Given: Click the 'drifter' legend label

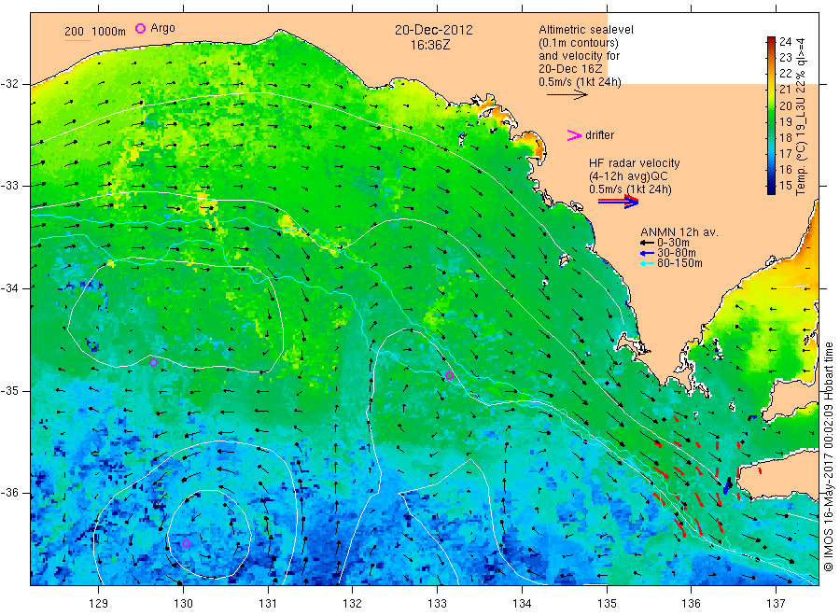Looking at the screenshot, I should pos(599,135).
